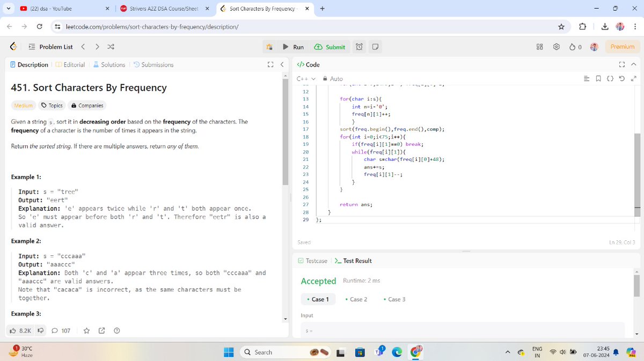This screenshot has height=361, width=644.
Task: Click the bookmark icon in code toolbar
Action: point(598,79)
